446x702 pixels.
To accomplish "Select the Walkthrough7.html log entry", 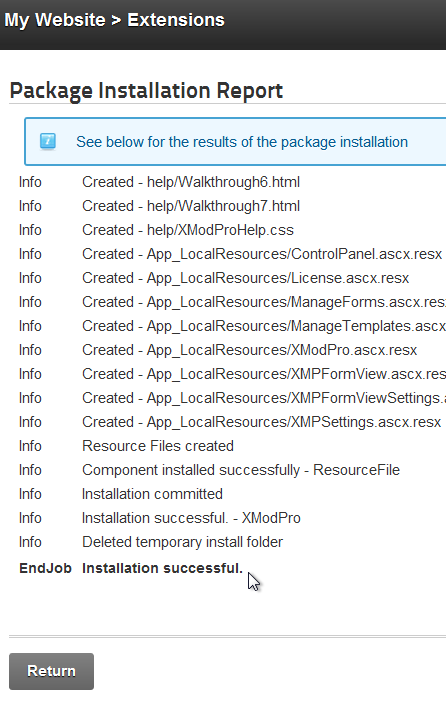I will pos(191,206).
